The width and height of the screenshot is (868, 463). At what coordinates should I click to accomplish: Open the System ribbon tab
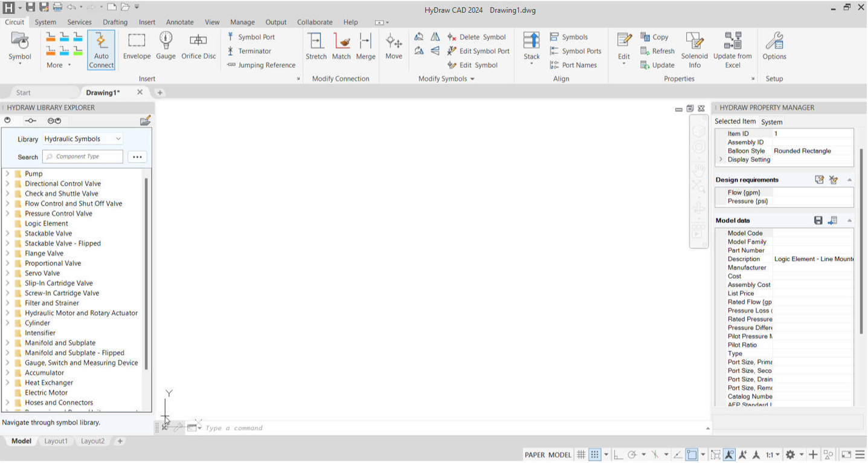pyautogui.click(x=45, y=22)
